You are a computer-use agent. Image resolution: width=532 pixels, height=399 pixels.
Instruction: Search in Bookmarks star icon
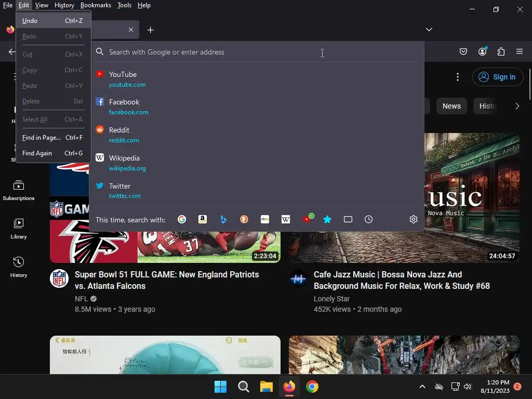(327, 220)
